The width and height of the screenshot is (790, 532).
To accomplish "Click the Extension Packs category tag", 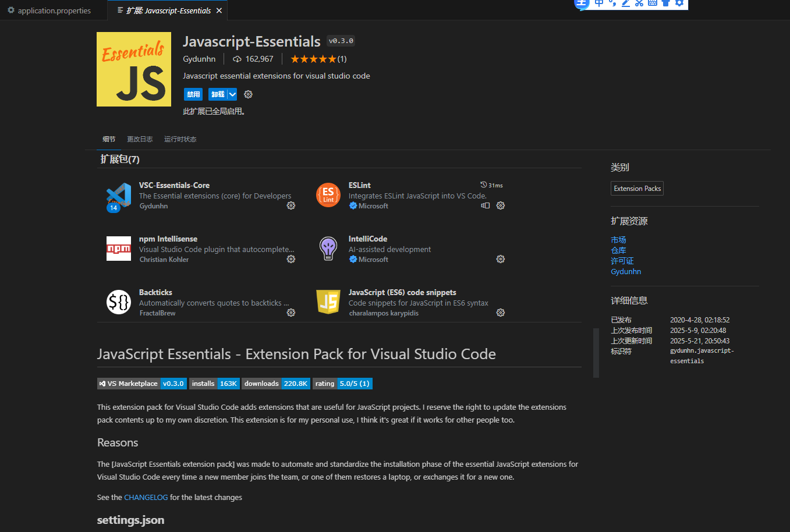I will (x=637, y=189).
